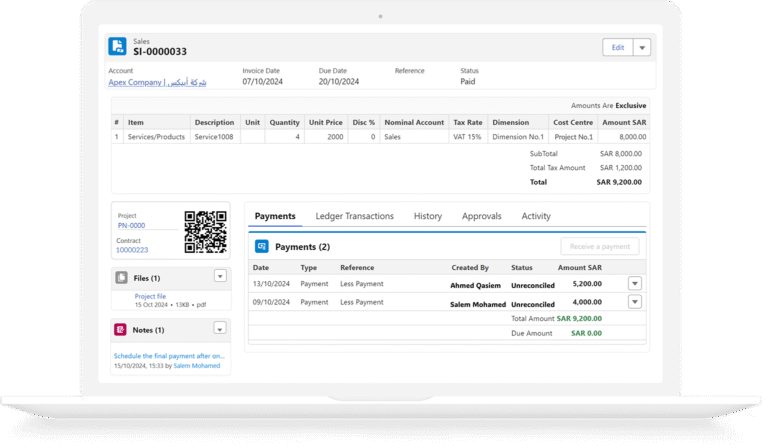
Task: Click the Edit button
Action: [x=617, y=47]
